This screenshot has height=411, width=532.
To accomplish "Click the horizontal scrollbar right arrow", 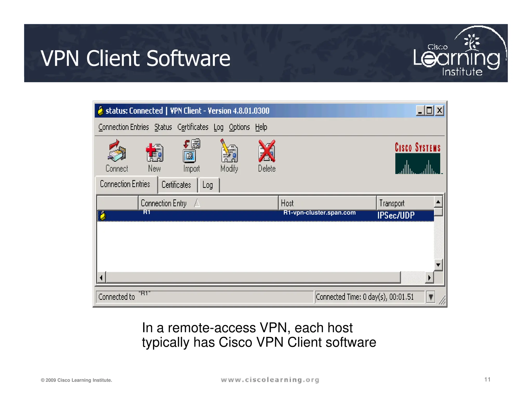I will point(429,278).
